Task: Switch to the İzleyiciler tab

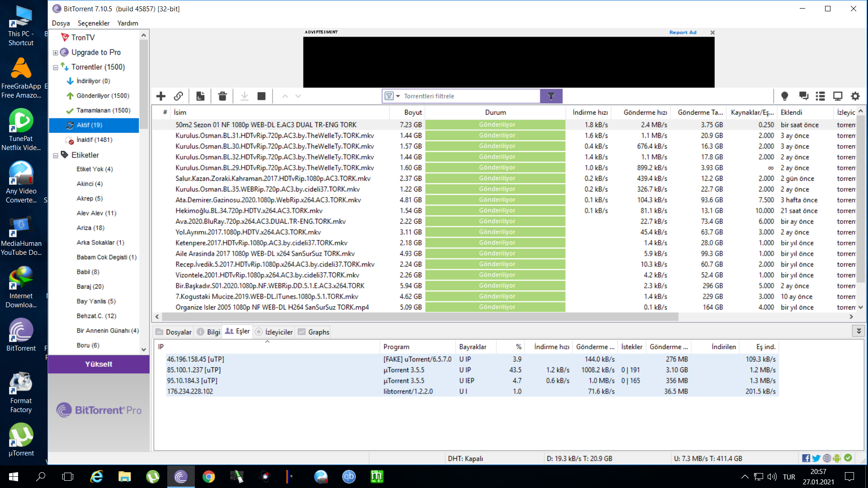Action: pyautogui.click(x=274, y=332)
